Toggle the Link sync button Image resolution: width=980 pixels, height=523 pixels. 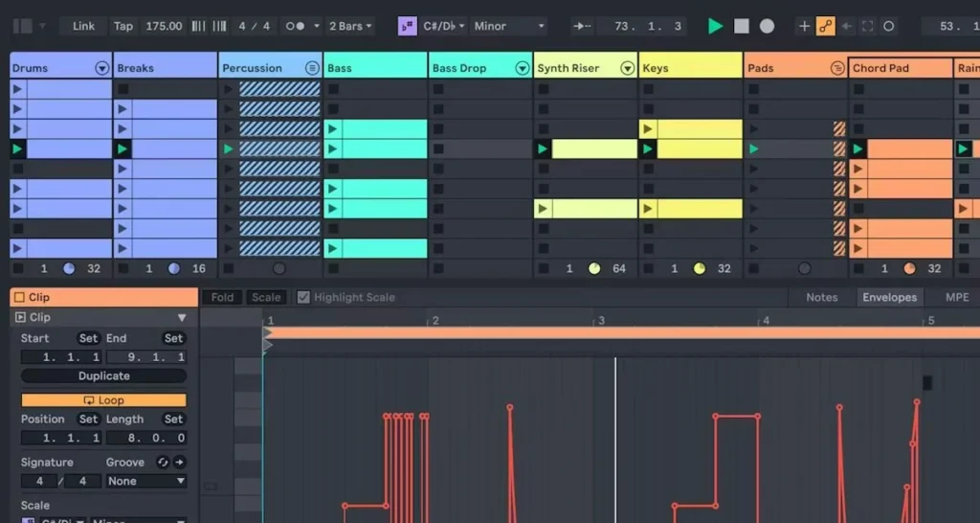pyautogui.click(x=83, y=26)
